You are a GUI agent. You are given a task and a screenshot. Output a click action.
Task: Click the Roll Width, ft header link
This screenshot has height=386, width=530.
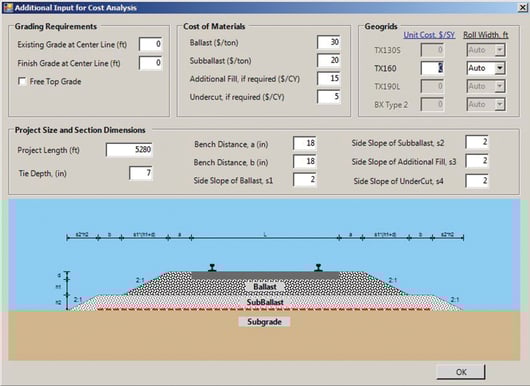(x=486, y=35)
